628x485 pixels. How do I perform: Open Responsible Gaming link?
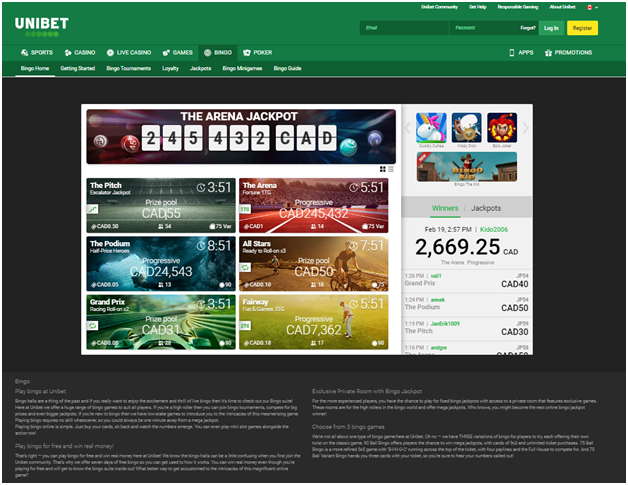point(518,7)
